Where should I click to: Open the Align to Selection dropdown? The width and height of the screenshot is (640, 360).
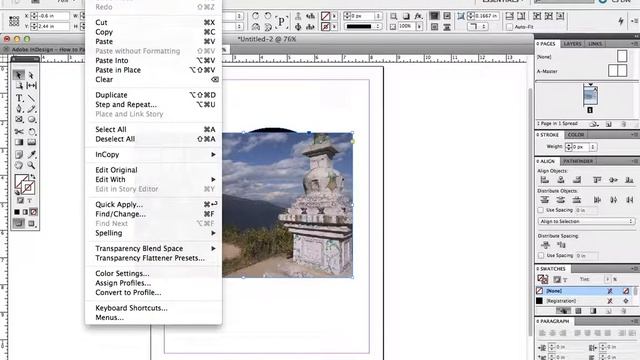pyautogui.click(x=587, y=221)
